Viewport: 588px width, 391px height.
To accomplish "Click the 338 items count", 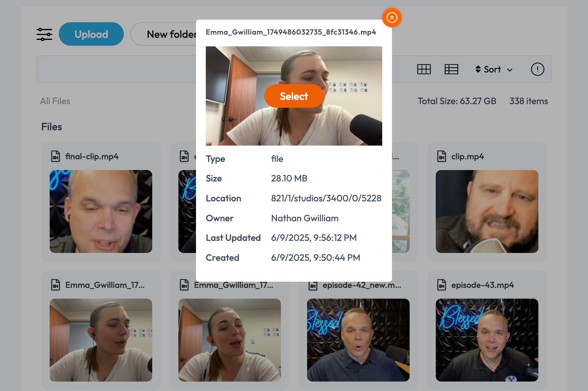I will [529, 101].
